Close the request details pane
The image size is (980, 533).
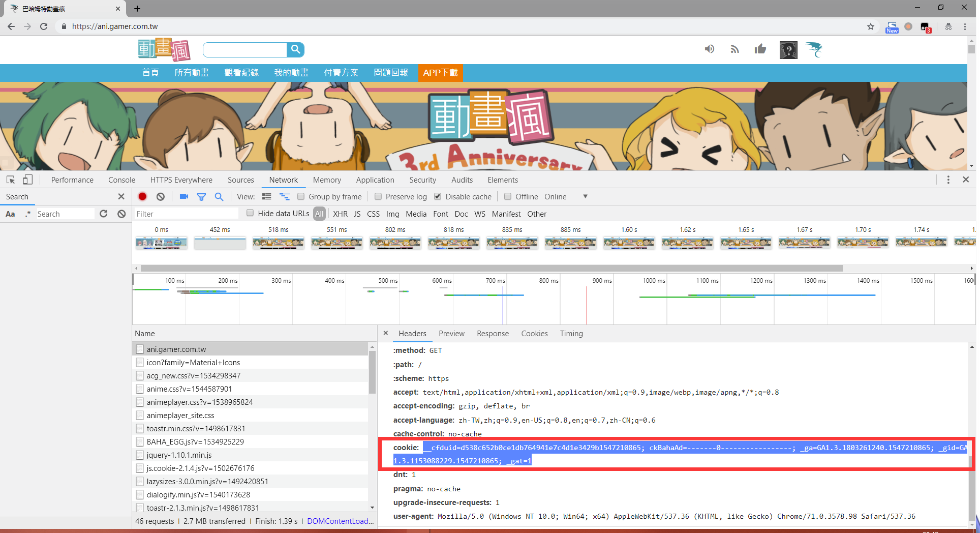(x=386, y=333)
